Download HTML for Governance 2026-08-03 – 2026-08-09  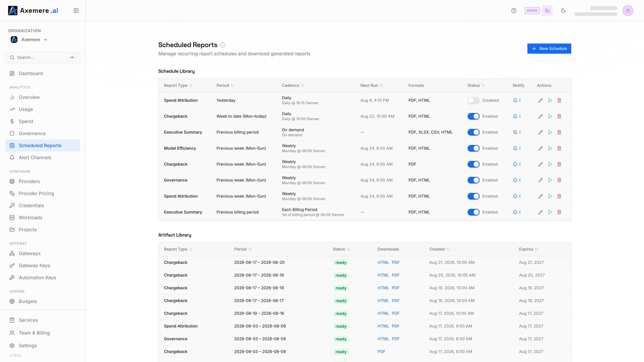[383, 339]
